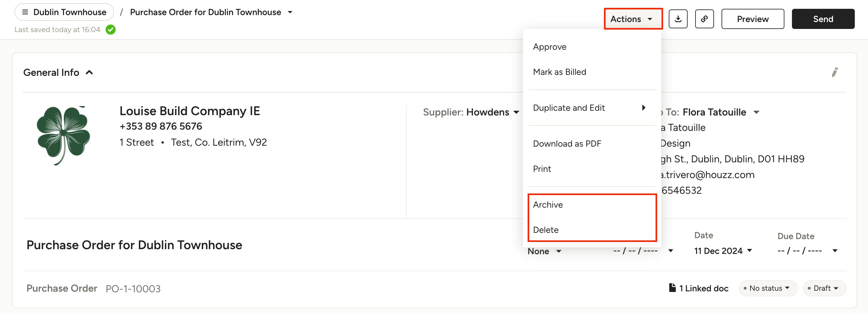The image size is (868, 314).
Task: Click the shamrock company logo
Action: click(63, 136)
